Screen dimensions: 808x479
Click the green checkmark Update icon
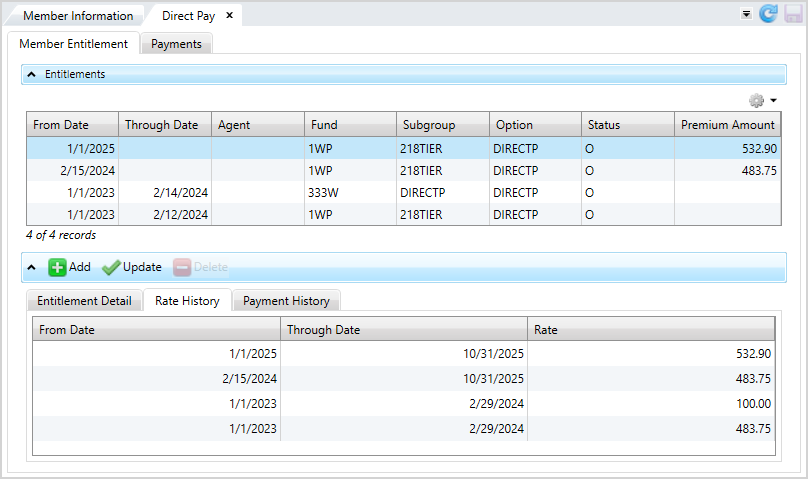click(111, 267)
